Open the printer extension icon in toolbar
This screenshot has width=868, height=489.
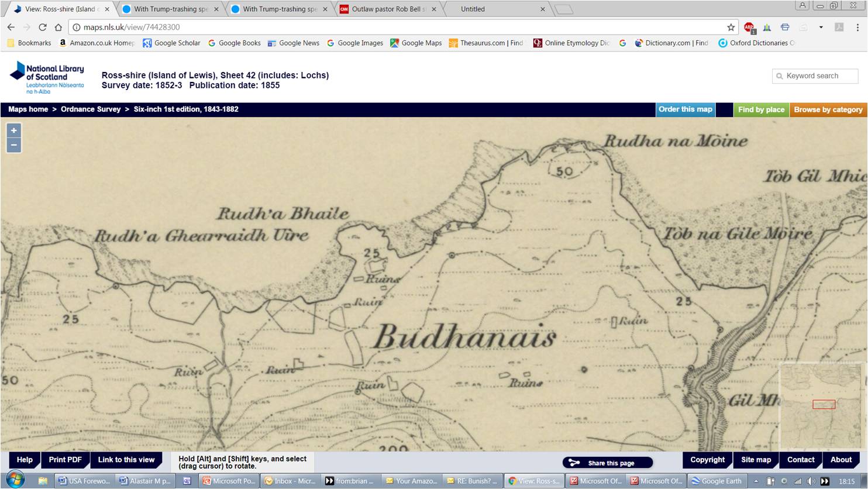coord(785,27)
